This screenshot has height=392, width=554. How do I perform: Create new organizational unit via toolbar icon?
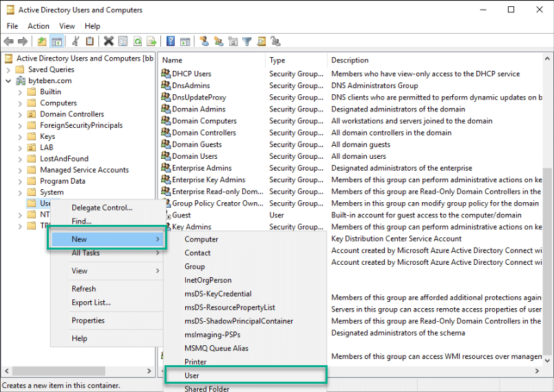point(233,41)
